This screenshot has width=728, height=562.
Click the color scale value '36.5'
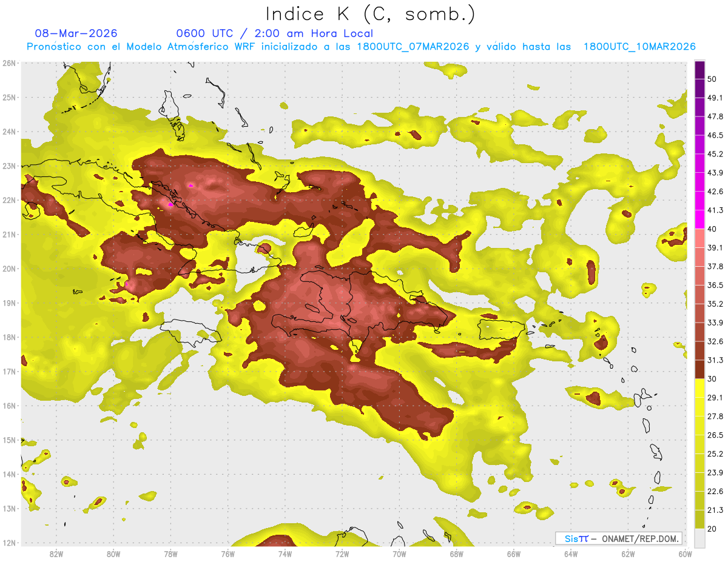pos(715,285)
